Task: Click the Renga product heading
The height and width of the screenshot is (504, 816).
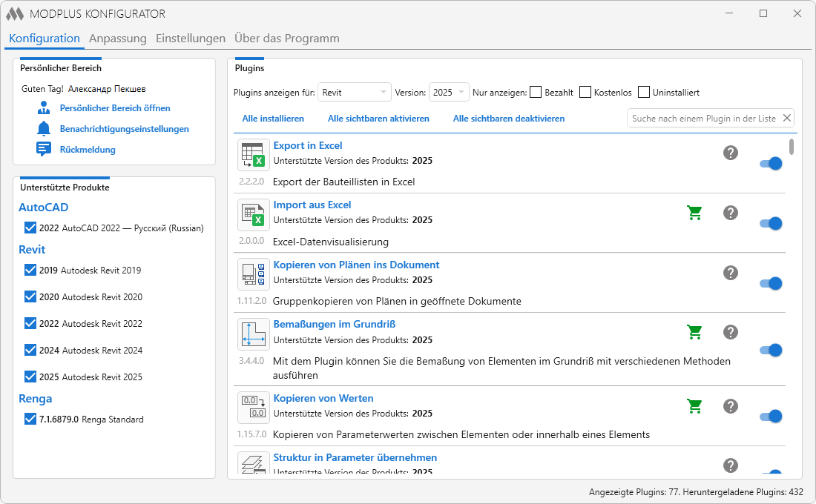Action: click(x=36, y=399)
